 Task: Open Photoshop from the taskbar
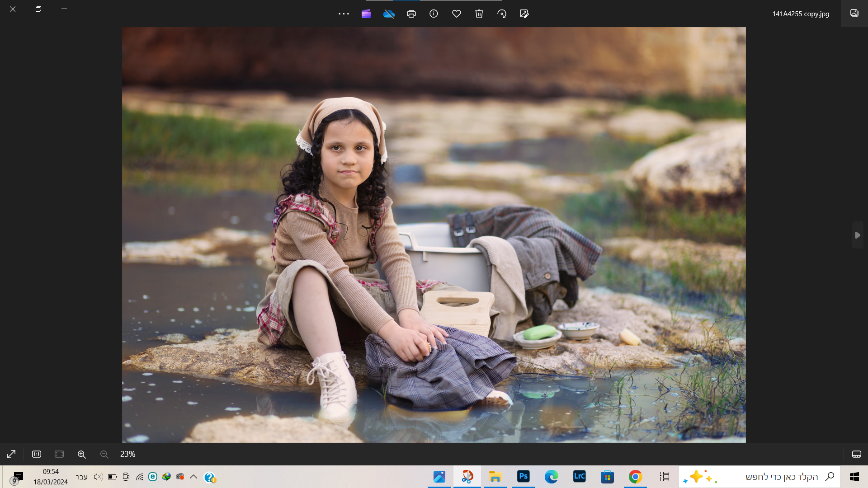click(523, 476)
